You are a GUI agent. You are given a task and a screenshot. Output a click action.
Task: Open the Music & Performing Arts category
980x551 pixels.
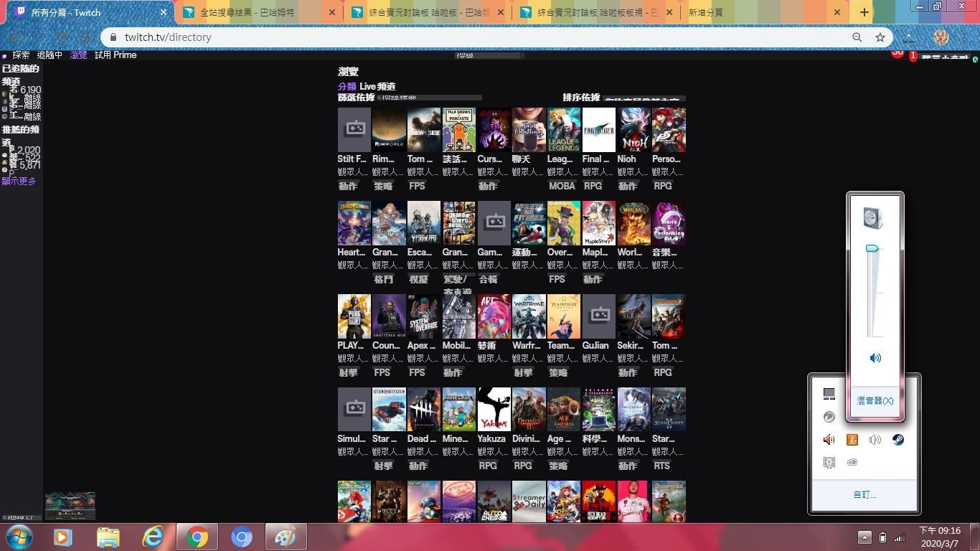tap(669, 223)
